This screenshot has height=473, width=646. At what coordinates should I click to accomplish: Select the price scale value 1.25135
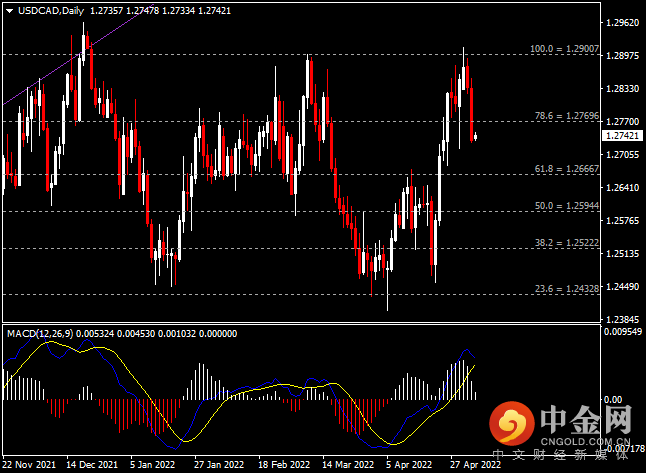623,253
